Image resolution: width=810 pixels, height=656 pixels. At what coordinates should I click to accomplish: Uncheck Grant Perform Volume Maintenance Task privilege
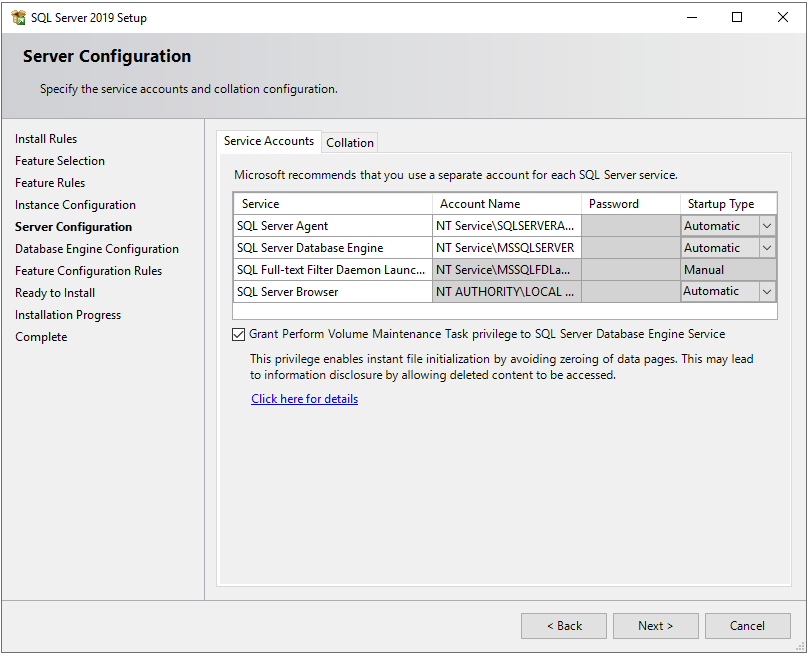[237, 334]
